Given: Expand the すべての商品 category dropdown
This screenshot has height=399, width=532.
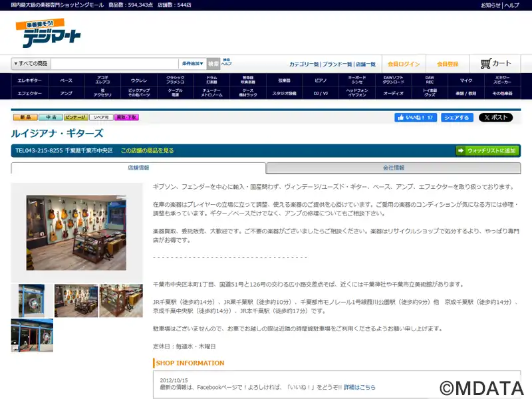Looking at the screenshot, I should [x=31, y=64].
